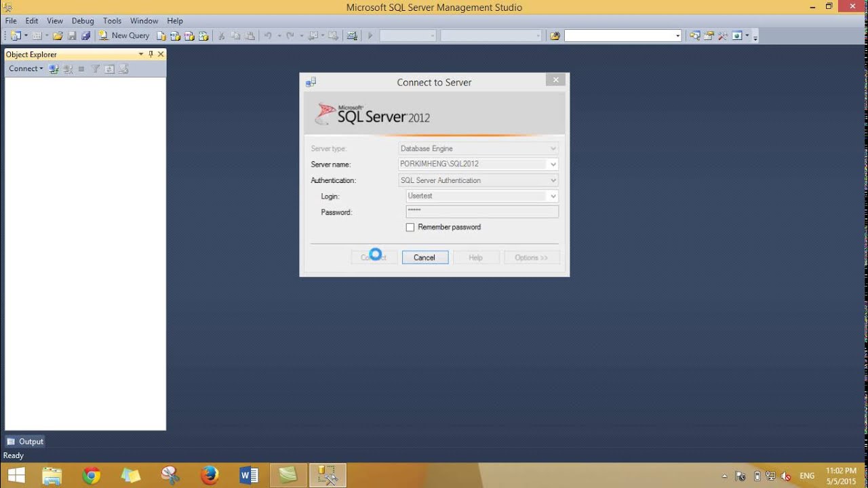Click the Undo arrow icon
This screenshot has width=868, height=488.
[268, 35]
